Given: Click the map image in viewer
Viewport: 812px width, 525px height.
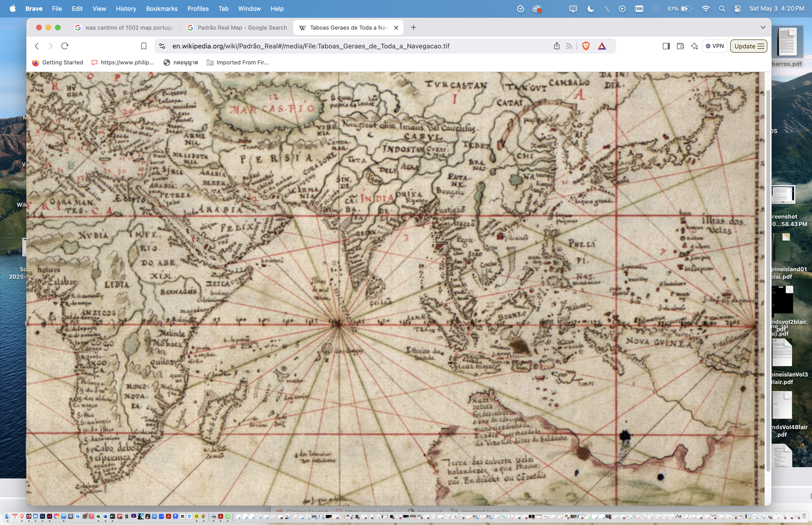Looking at the screenshot, I should click(x=395, y=289).
